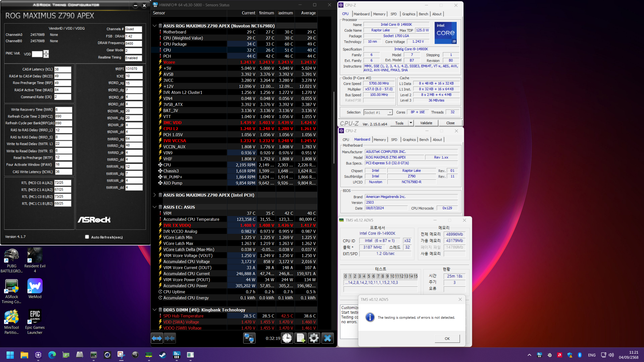644x362 pixels.
Task: Select SPD Hub Temperature sensor row
Action: point(234,316)
